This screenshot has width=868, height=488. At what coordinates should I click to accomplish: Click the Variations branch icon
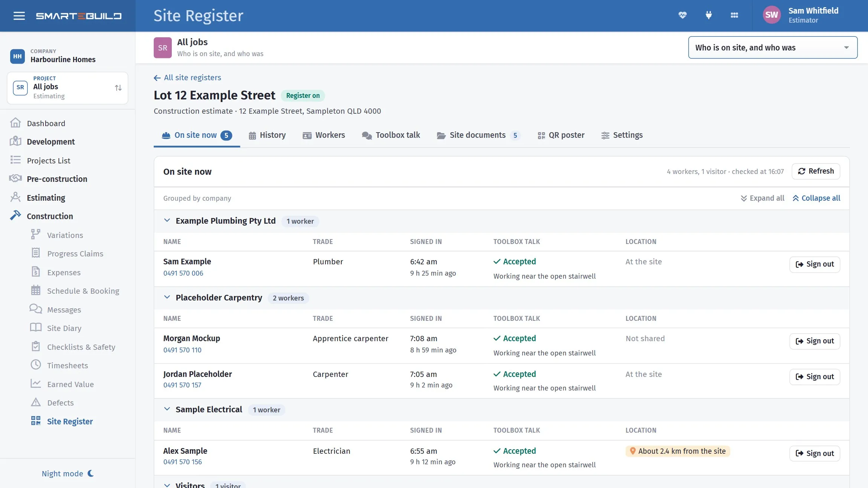(x=35, y=235)
